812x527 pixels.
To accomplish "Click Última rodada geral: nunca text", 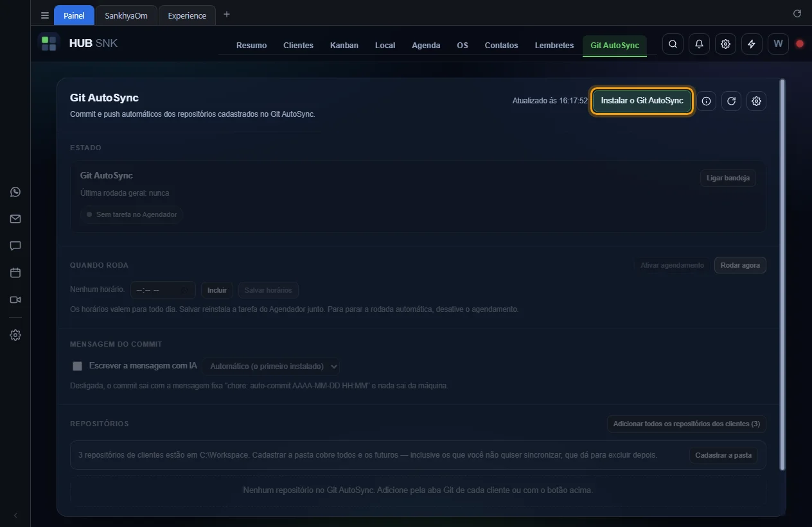I will (x=125, y=193).
